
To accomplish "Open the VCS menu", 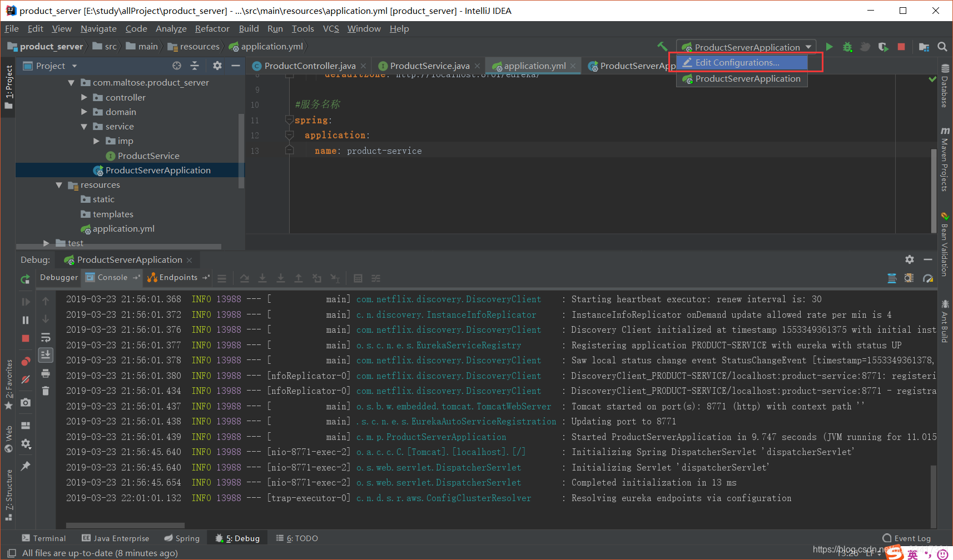I will click(331, 29).
